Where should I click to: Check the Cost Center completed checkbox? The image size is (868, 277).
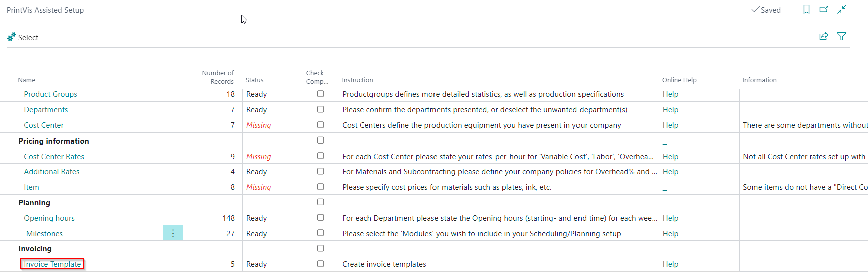(321, 125)
